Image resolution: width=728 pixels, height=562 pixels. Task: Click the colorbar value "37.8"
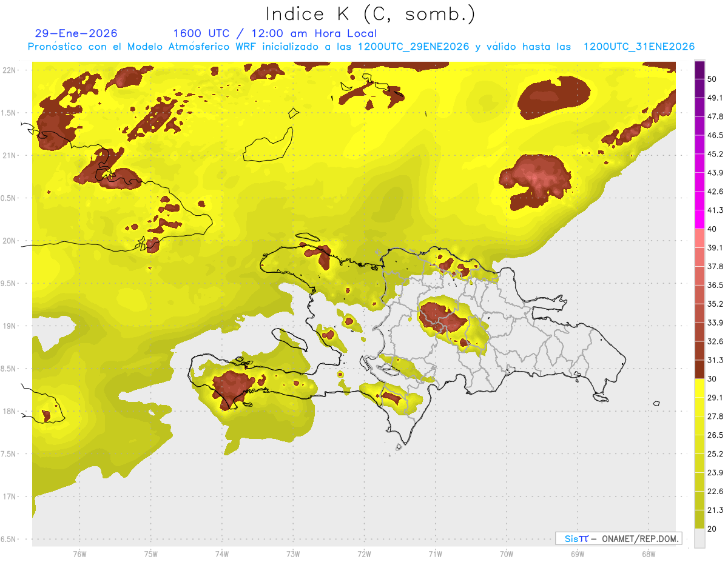coord(715,266)
